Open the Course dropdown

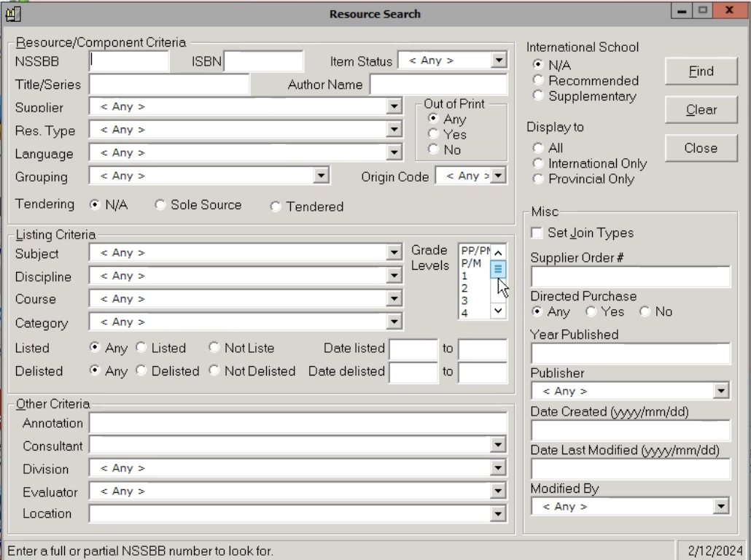coord(394,298)
